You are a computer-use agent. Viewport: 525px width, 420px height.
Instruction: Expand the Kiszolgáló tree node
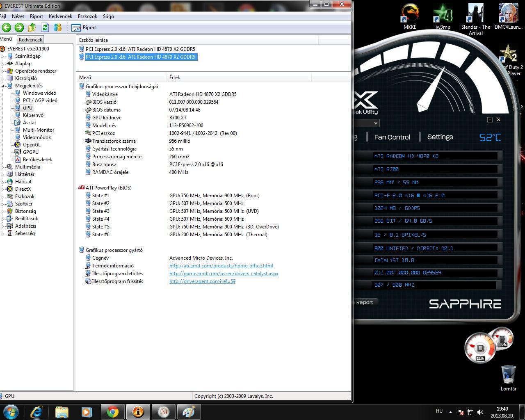click(2, 78)
